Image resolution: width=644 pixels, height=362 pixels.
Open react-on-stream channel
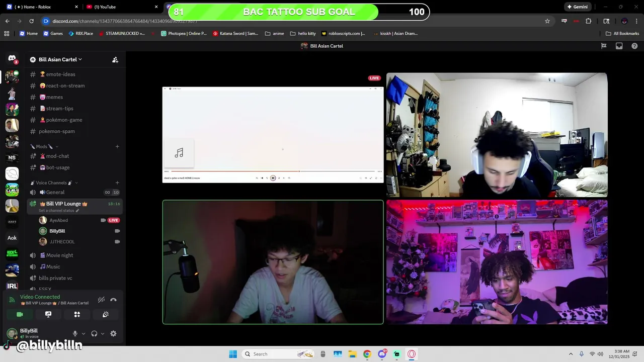tap(75, 85)
